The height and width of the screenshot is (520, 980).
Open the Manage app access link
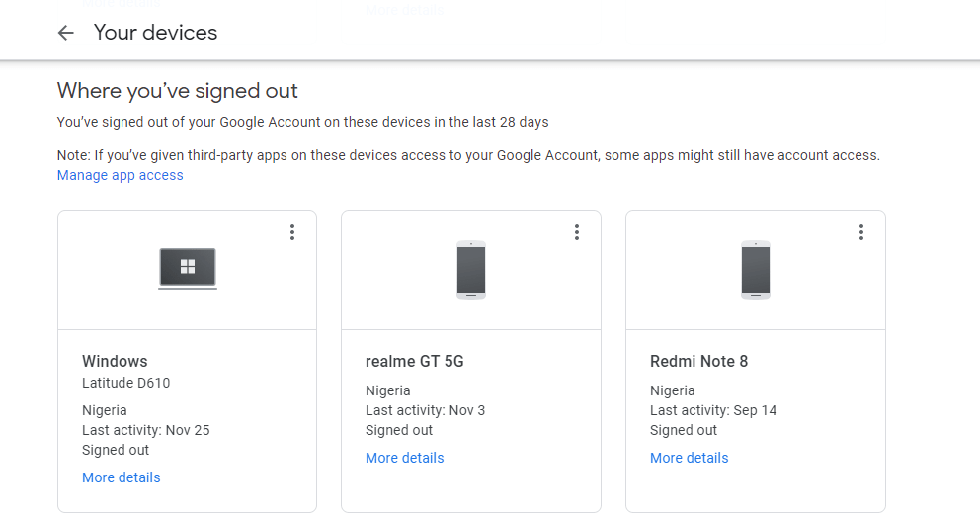pos(121,175)
